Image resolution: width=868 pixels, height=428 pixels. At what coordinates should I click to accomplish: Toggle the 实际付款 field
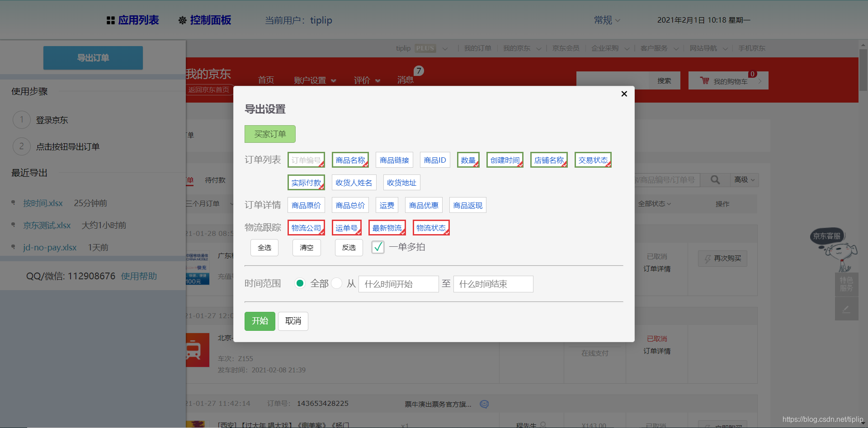point(306,183)
